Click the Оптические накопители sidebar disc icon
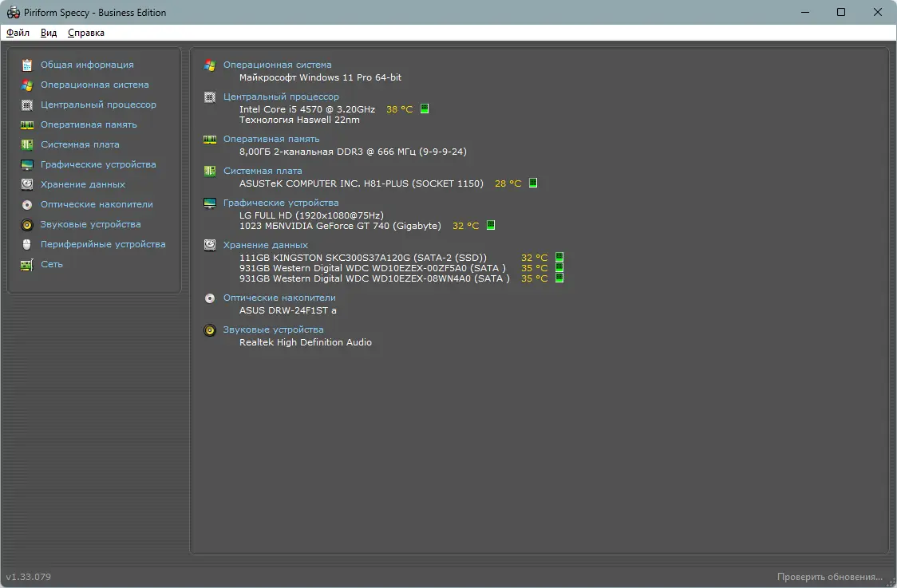This screenshot has width=897, height=588. pos(27,204)
